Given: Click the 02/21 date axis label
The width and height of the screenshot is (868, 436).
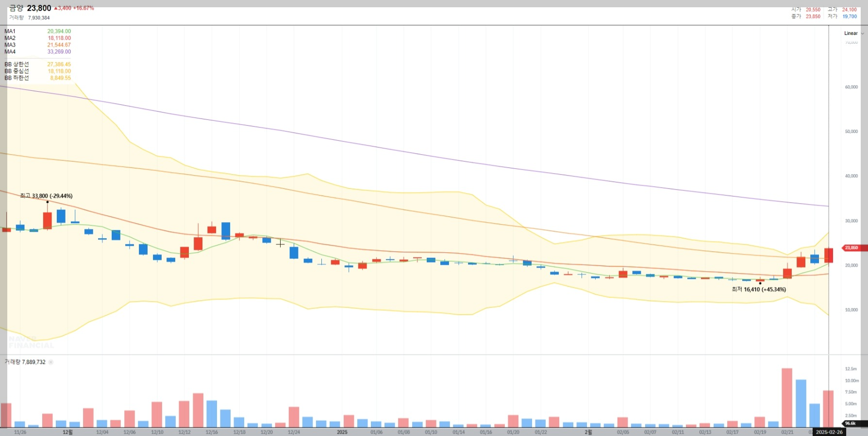Looking at the screenshot, I should pos(787,432).
